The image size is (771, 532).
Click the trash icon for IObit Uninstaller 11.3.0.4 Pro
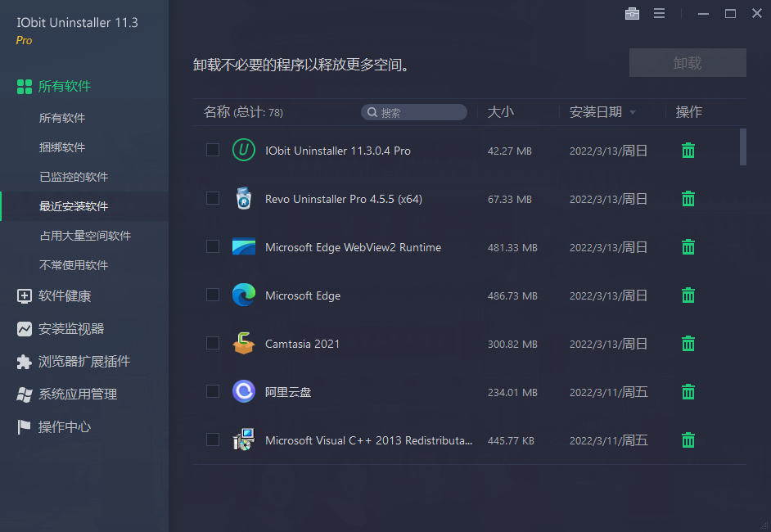(688, 151)
